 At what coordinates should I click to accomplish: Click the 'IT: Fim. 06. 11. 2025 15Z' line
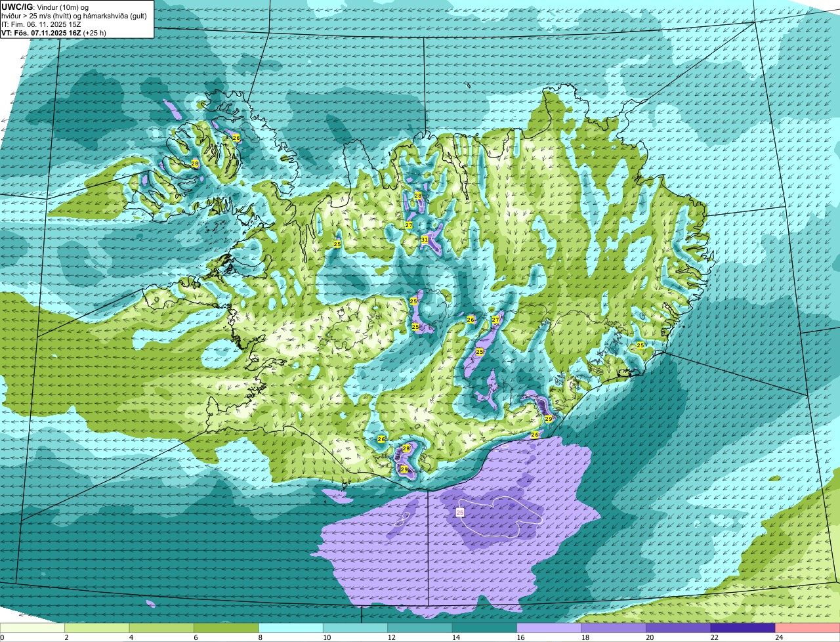(x=41, y=24)
